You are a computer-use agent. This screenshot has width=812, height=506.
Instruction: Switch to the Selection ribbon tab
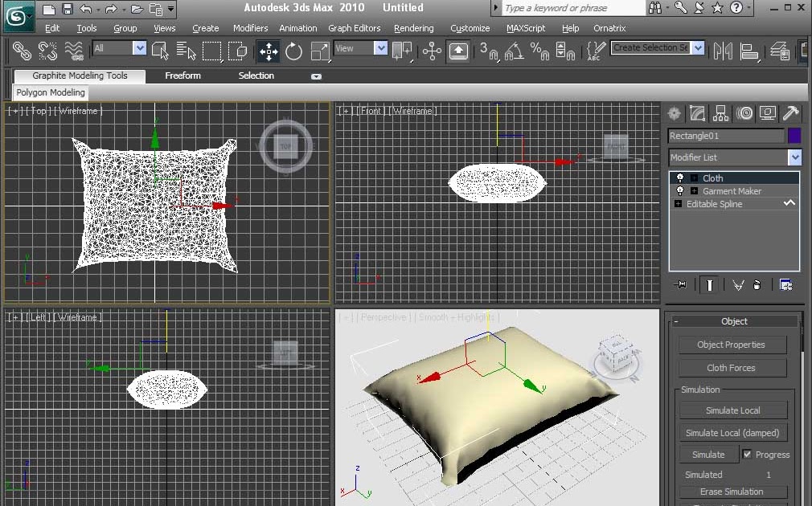(256, 75)
